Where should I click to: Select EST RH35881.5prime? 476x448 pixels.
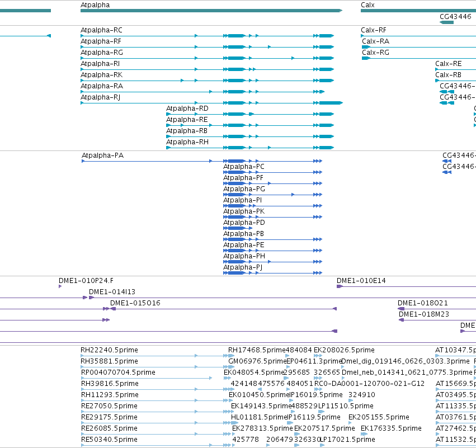point(109,361)
